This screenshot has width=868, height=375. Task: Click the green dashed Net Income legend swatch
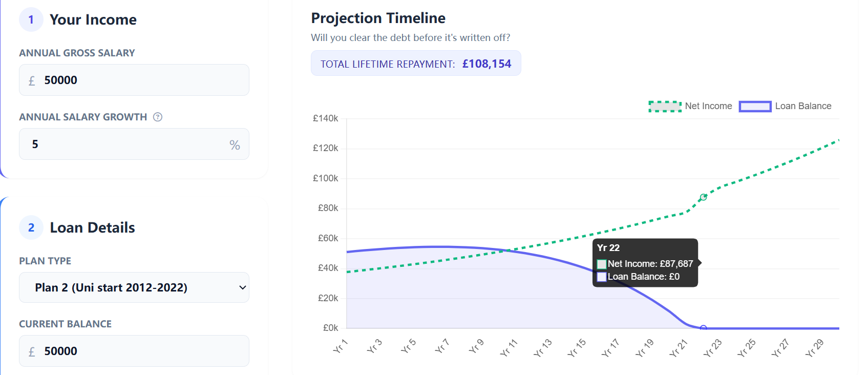point(665,106)
